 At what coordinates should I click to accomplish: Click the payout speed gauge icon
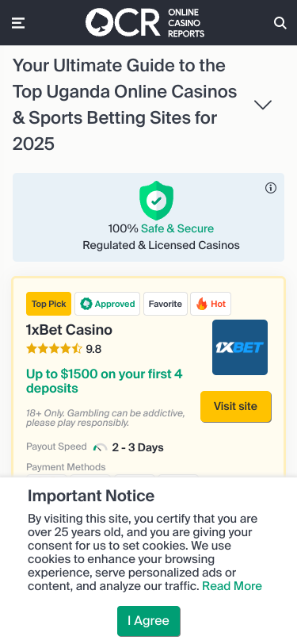(100, 447)
